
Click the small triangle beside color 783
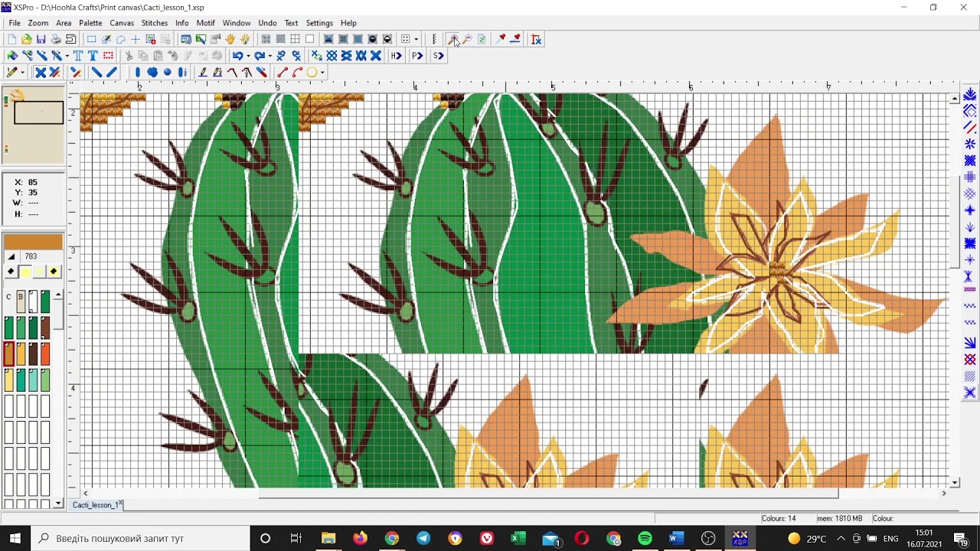coord(11,256)
